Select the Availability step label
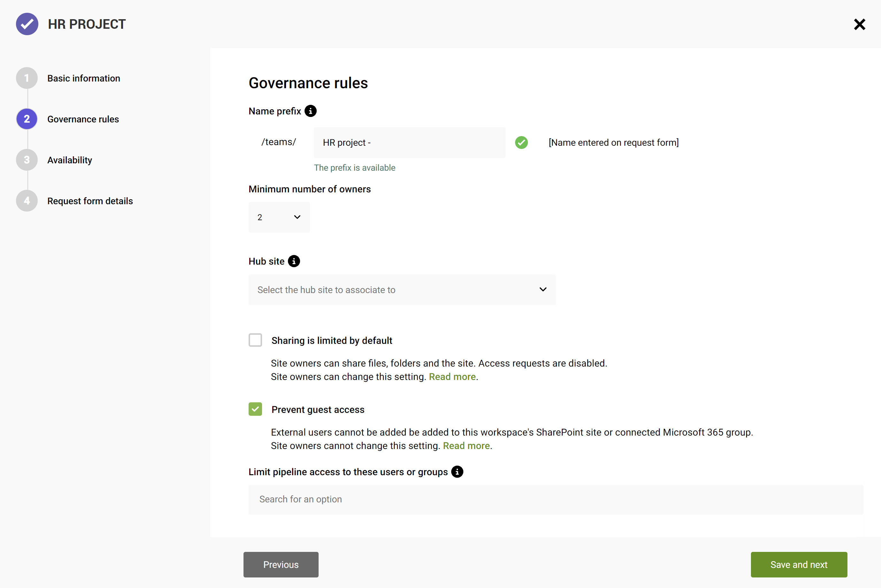Viewport: 881px width, 588px height. click(x=70, y=160)
